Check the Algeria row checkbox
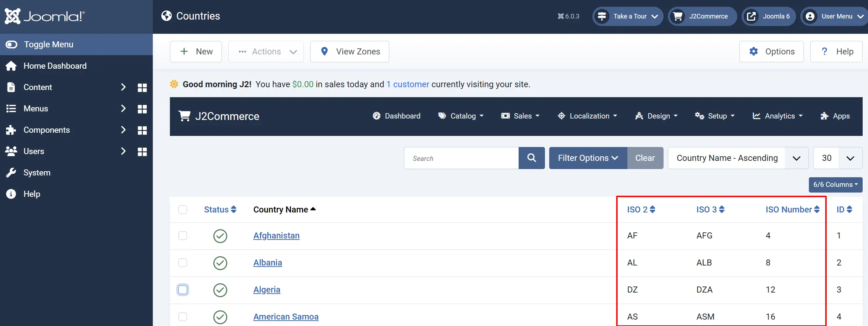The image size is (868, 326). click(x=183, y=290)
